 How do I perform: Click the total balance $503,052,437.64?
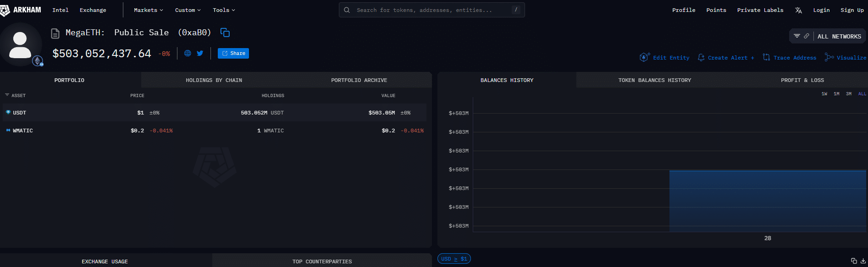(x=102, y=54)
